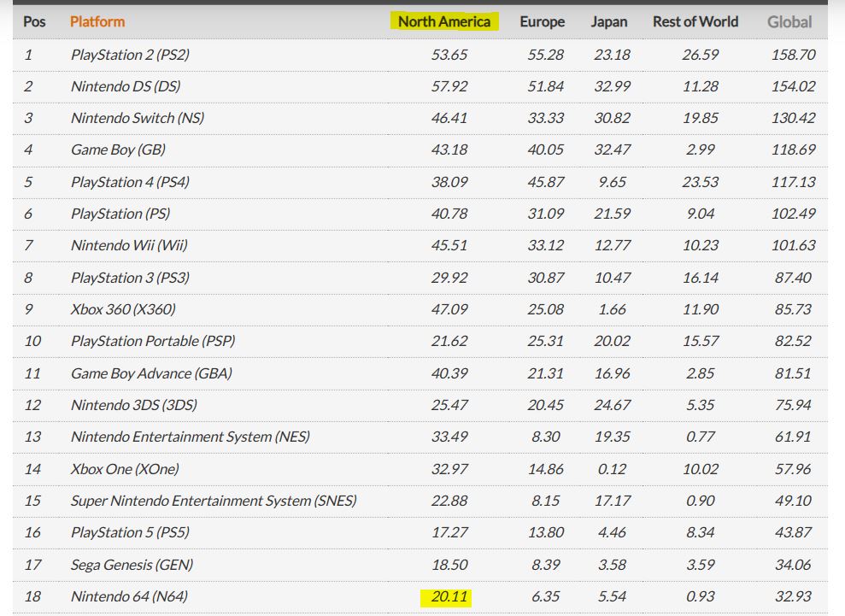
Task: Select SNES global total 49.10
Action: pos(793,501)
